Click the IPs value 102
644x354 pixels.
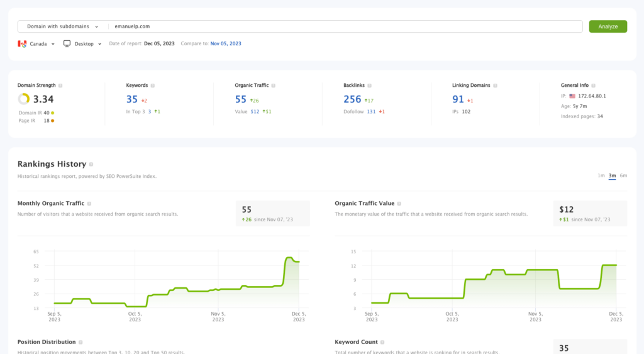pyautogui.click(x=466, y=112)
